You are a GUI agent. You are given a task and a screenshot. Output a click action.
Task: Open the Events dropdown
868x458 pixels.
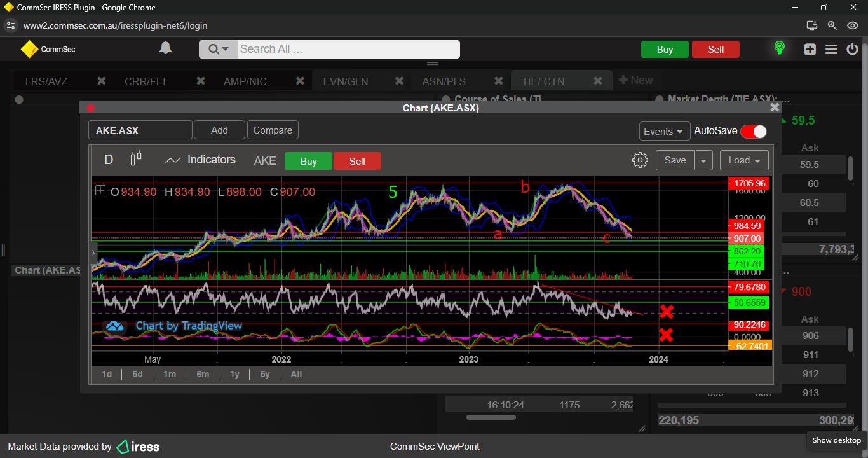665,131
